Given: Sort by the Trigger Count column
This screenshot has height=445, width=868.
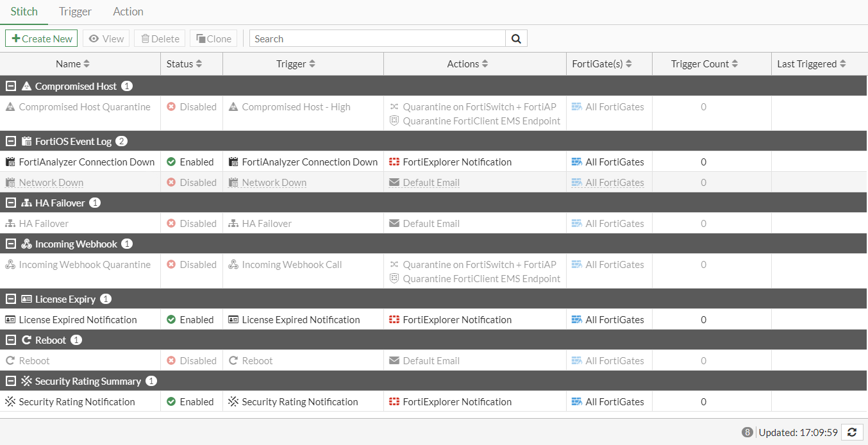Looking at the screenshot, I should [x=705, y=63].
